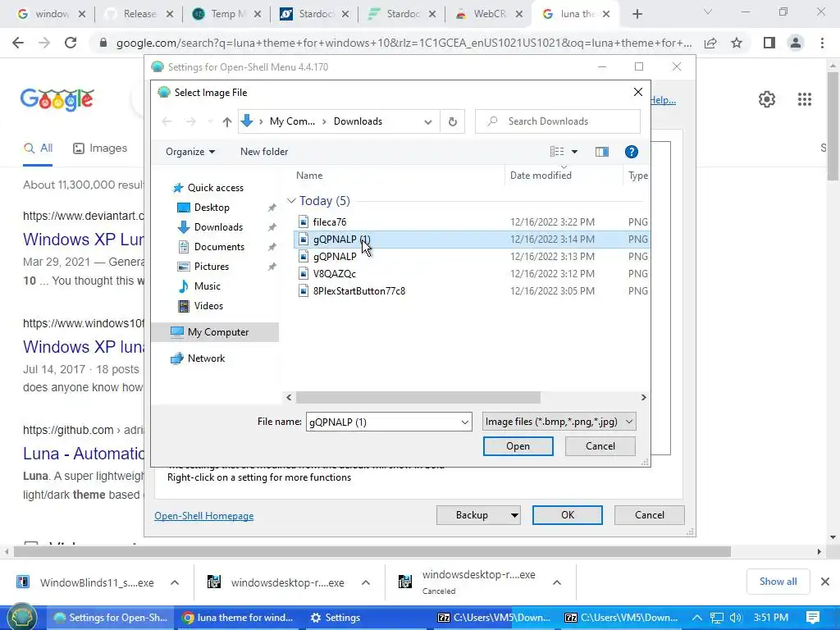This screenshot has width=840, height=630.
Task: Open Start menu shell button
Action: coord(21,617)
